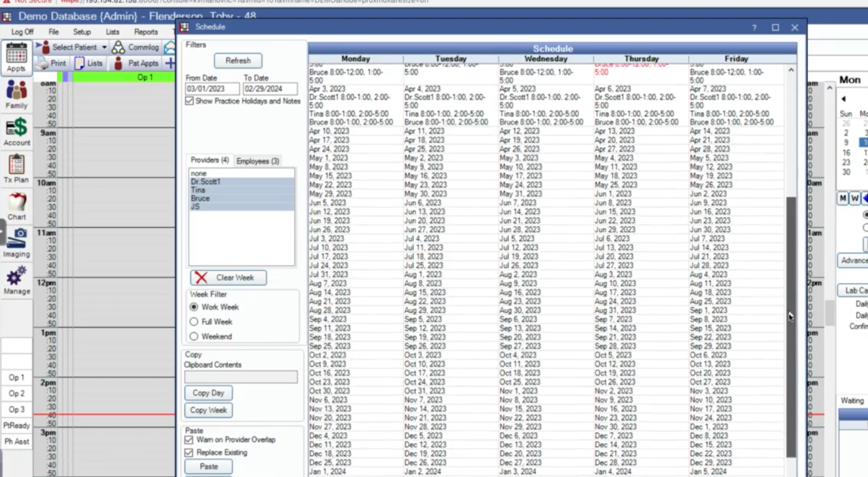Select the Weekend radio option
This screenshot has height=477, width=868.
coord(194,337)
